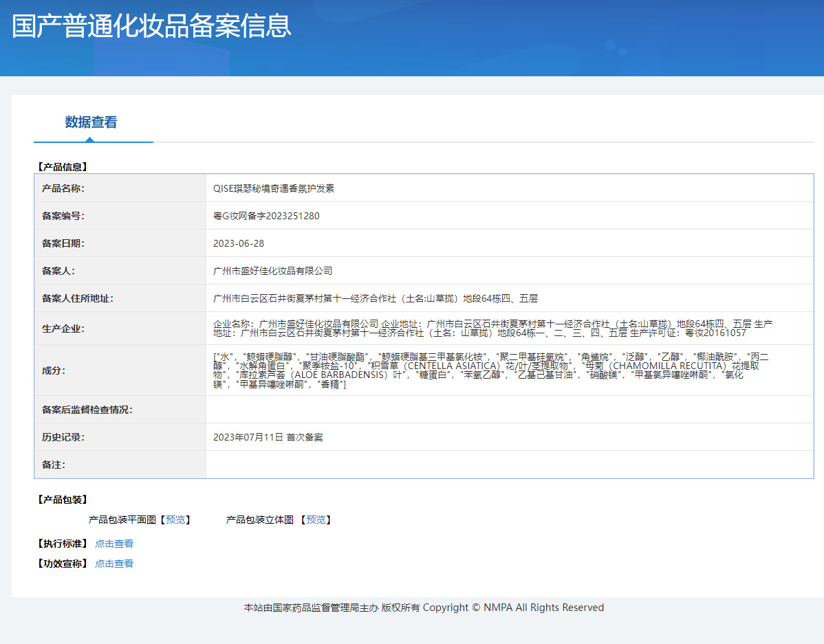Click the 历史记录 entry 2023年07月11日 首次备案

268,437
